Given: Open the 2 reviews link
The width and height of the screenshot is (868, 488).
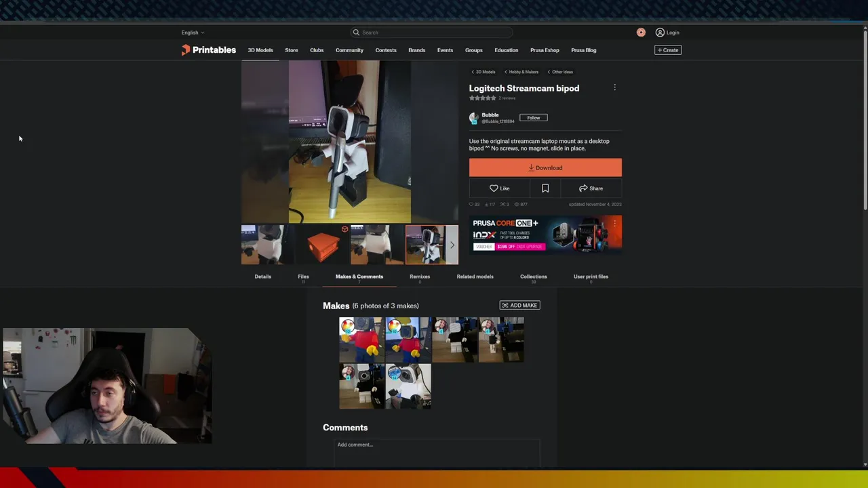Looking at the screenshot, I should click(x=507, y=98).
